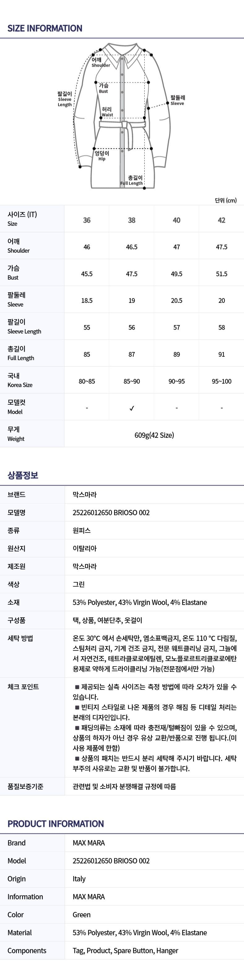This screenshot has height=980, width=244.
Task: Click the Green color value
Action: [81, 915]
